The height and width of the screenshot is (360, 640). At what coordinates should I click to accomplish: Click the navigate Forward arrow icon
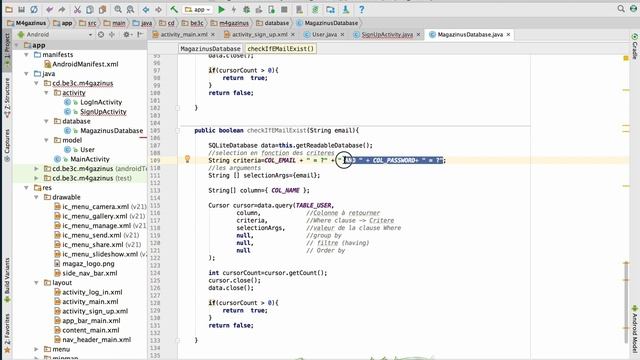[158, 9]
